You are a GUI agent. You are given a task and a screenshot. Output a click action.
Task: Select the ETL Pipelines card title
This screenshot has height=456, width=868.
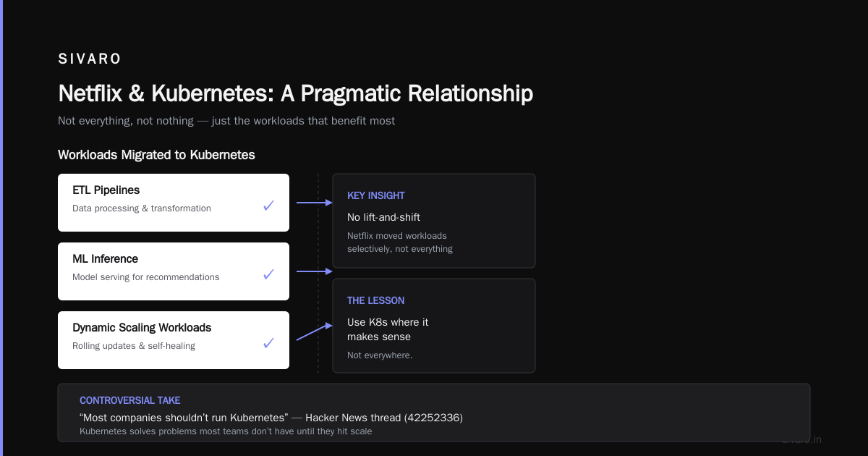(x=106, y=190)
